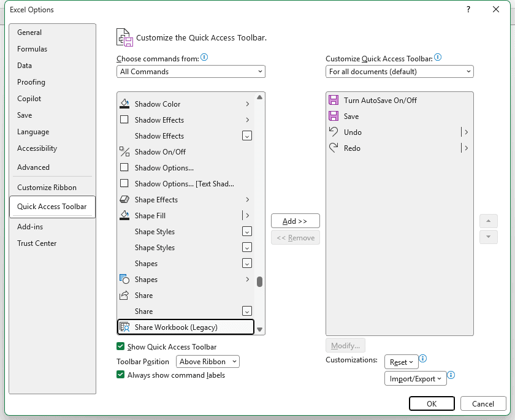Image resolution: width=515 pixels, height=420 pixels.
Task: Click the Redo curved arrow icon
Action: point(334,148)
